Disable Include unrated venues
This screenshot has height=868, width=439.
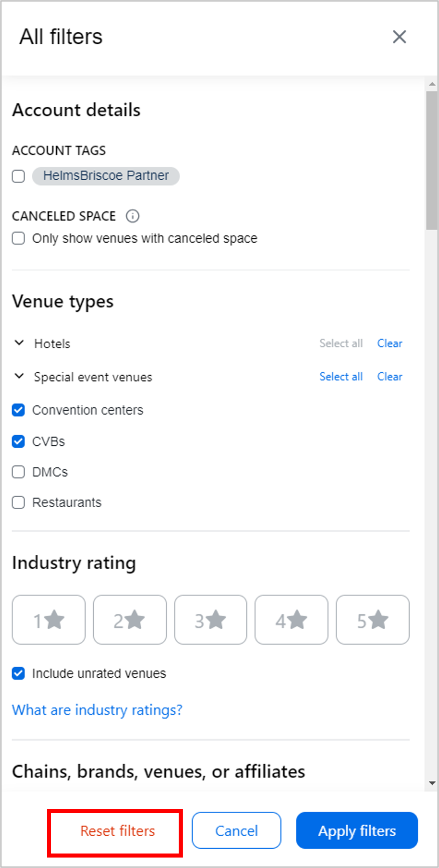click(x=18, y=673)
